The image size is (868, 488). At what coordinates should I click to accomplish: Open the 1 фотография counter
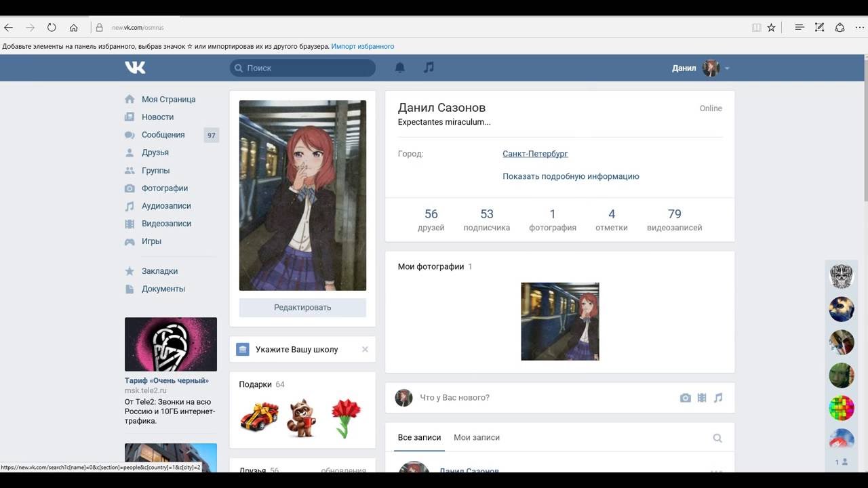click(x=553, y=220)
